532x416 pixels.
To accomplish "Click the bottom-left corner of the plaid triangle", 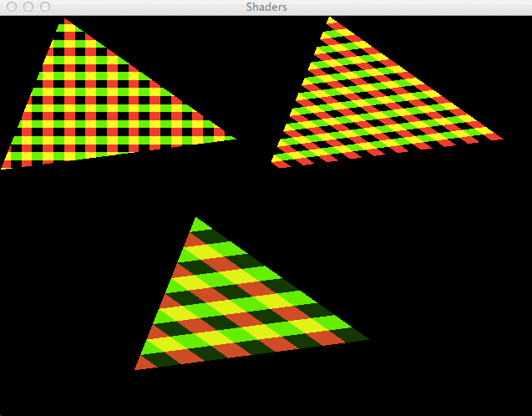I will click(5, 166).
